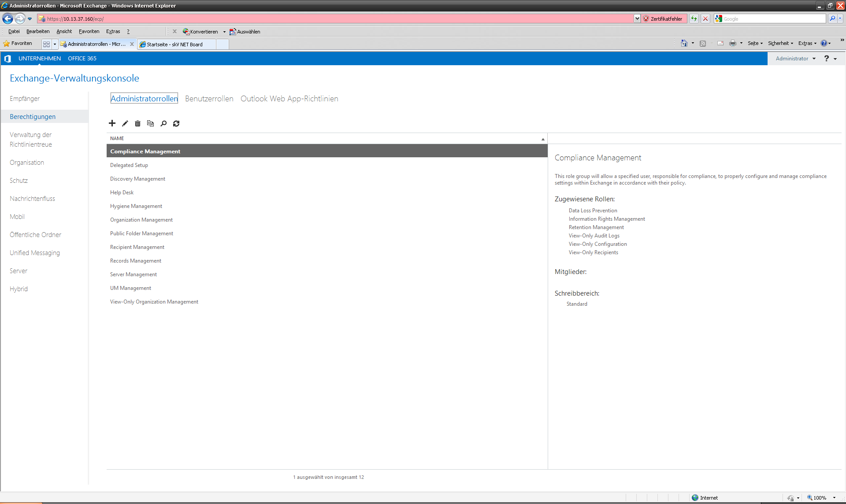Click the magnifier search icon in toolbar
This screenshot has width=846, height=504.
point(163,123)
